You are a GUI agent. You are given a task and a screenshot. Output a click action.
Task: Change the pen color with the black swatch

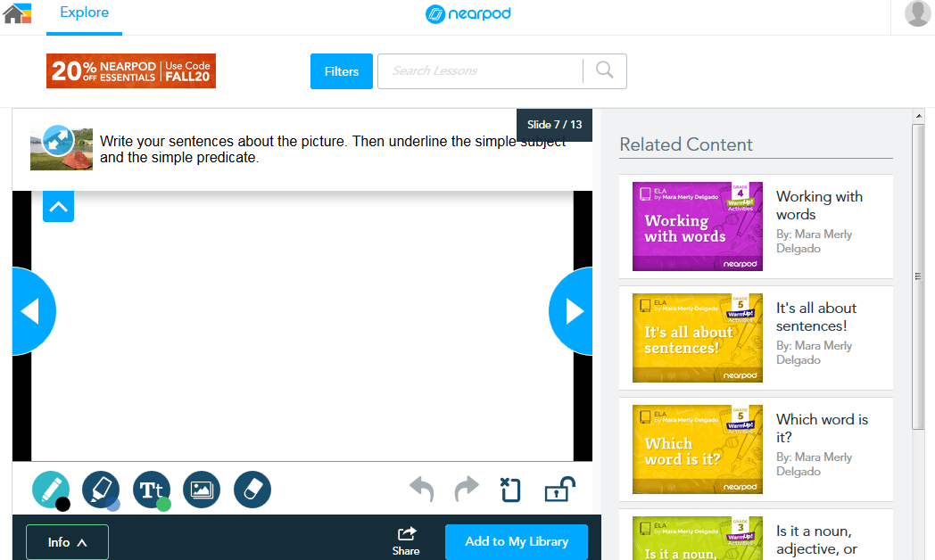63,505
